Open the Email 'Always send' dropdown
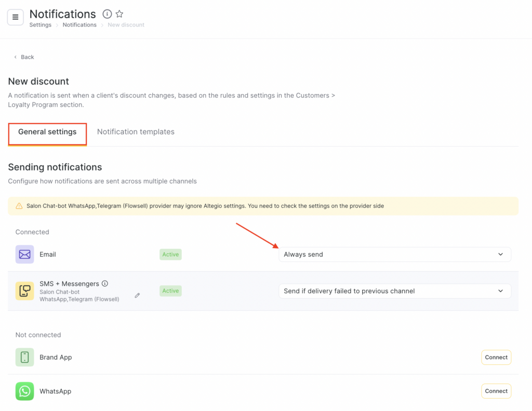 pyautogui.click(x=390, y=255)
